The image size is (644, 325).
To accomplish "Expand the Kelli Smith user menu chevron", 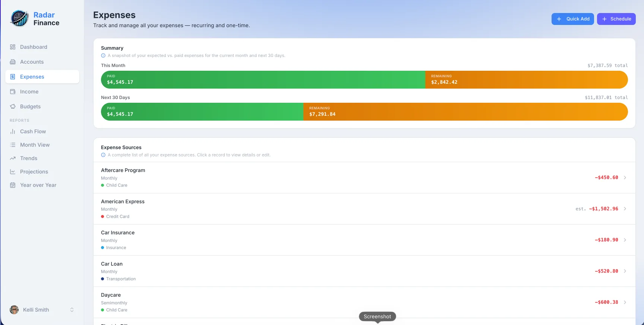I will pyautogui.click(x=72, y=310).
